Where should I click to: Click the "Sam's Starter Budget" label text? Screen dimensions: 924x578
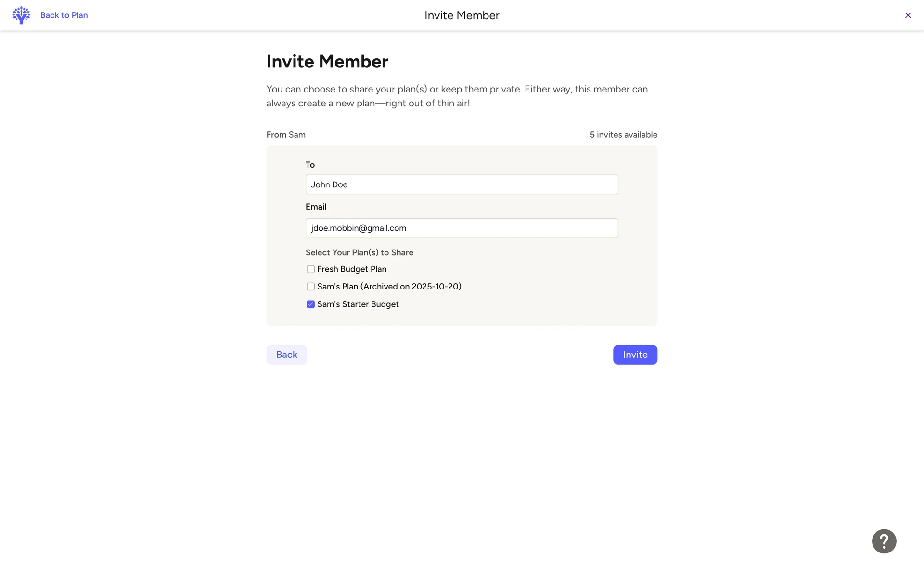358,304
